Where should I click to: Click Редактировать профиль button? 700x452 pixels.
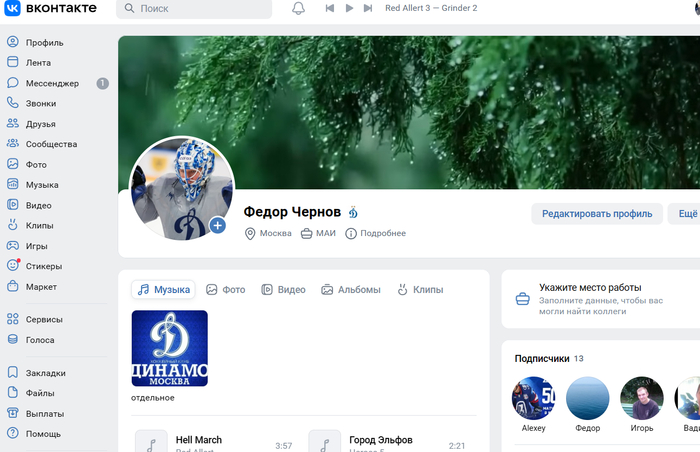[x=596, y=214]
